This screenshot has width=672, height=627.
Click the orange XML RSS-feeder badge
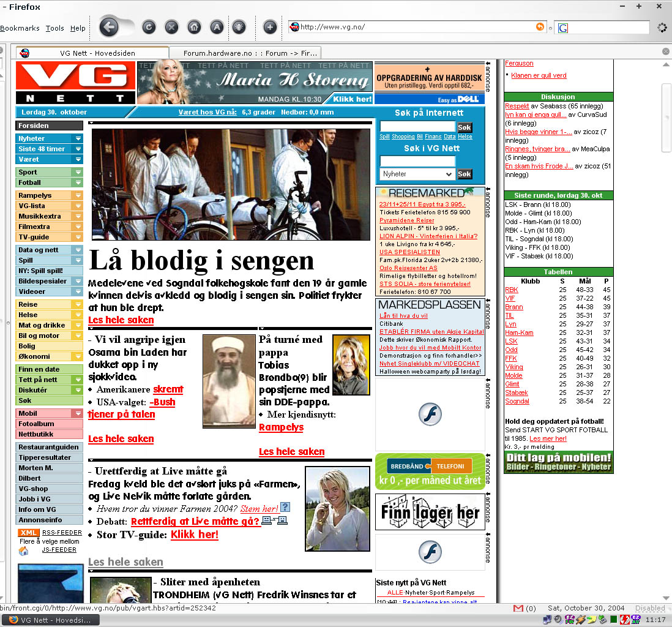pyautogui.click(x=28, y=533)
